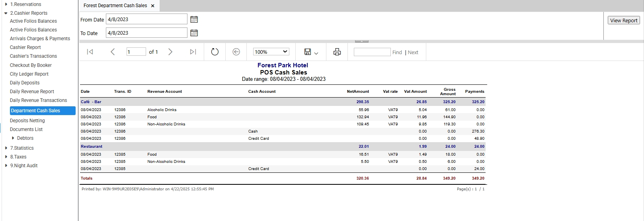Open the To Date calendar picker
The height and width of the screenshot is (221, 644).
click(x=194, y=33)
